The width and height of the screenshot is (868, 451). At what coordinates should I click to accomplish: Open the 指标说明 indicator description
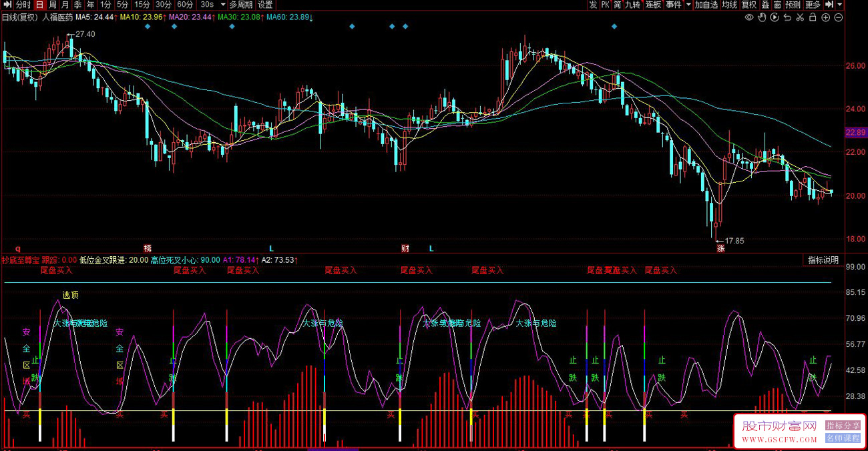pyautogui.click(x=823, y=260)
